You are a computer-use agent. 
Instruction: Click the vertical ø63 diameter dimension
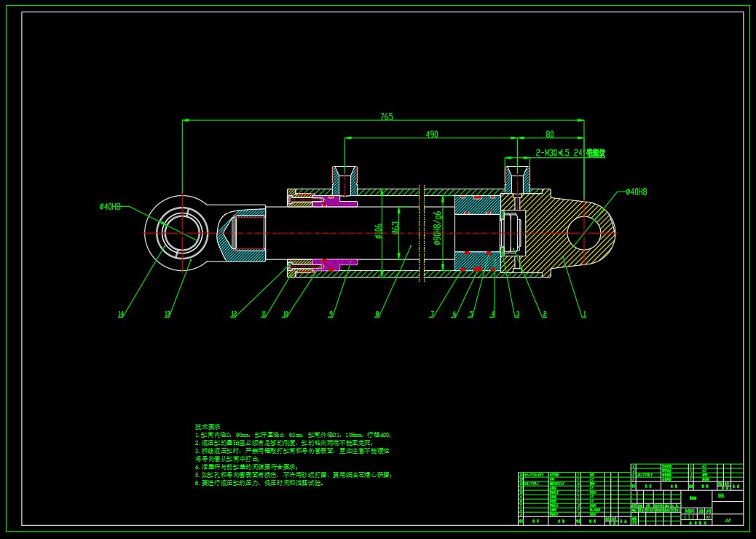[x=395, y=228]
